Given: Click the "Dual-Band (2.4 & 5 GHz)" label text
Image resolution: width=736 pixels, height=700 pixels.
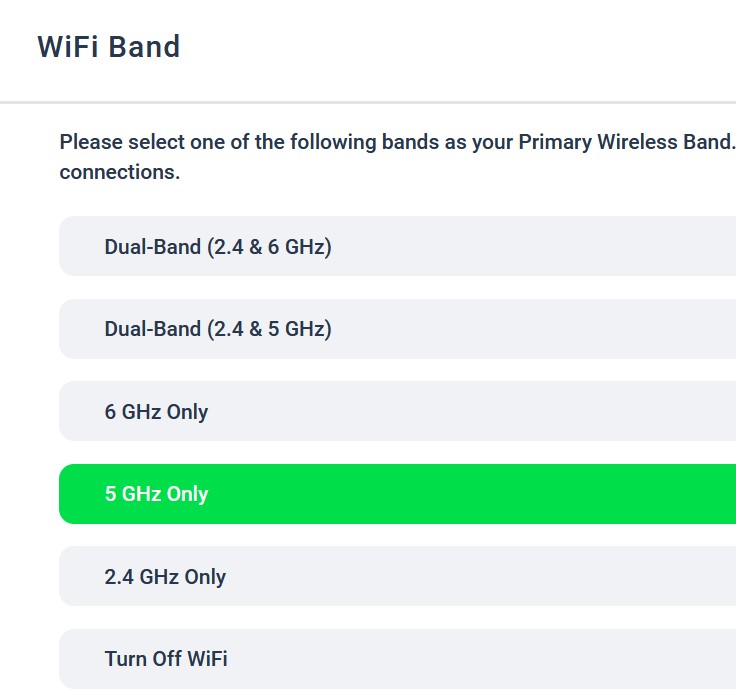Looking at the screenshot, I should 218,329.
